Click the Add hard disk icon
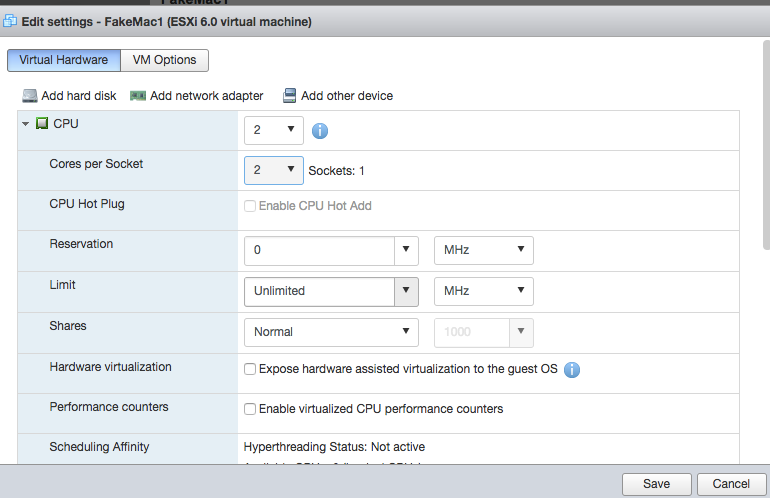770x498 pixels. point(30,95)
